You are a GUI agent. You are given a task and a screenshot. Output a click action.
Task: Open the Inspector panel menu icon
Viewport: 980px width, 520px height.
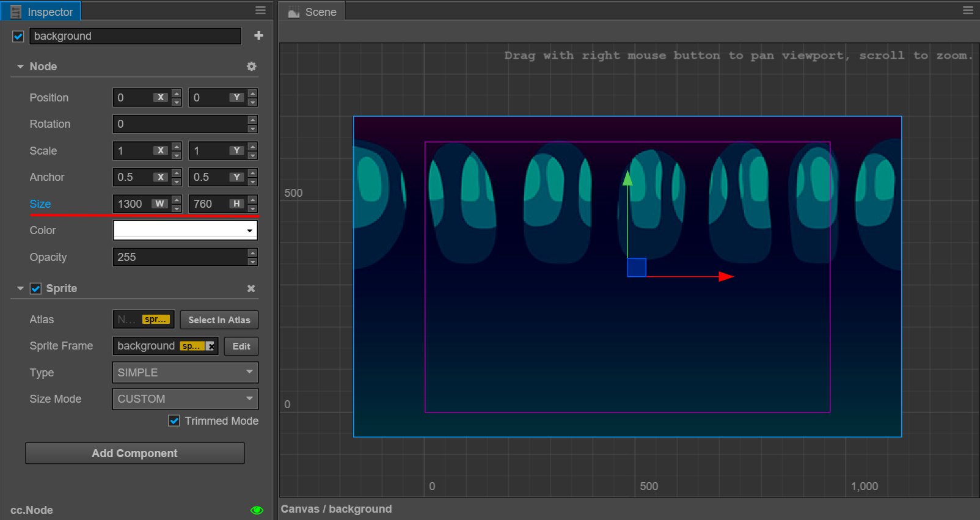(260, 10)
